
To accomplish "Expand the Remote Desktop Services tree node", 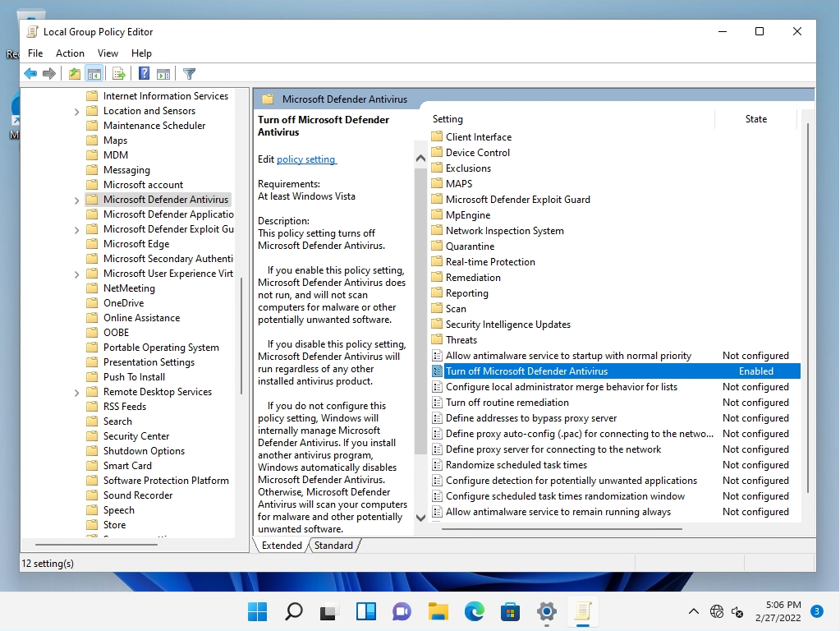I will click(x=76, y=393).
